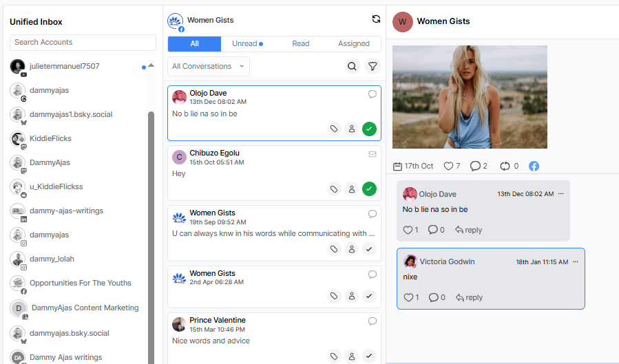Open more options on Victoria Godwin comment
The width and height of the screenshot is (619, 364).
pyautogui.click(x=576, y=261)
